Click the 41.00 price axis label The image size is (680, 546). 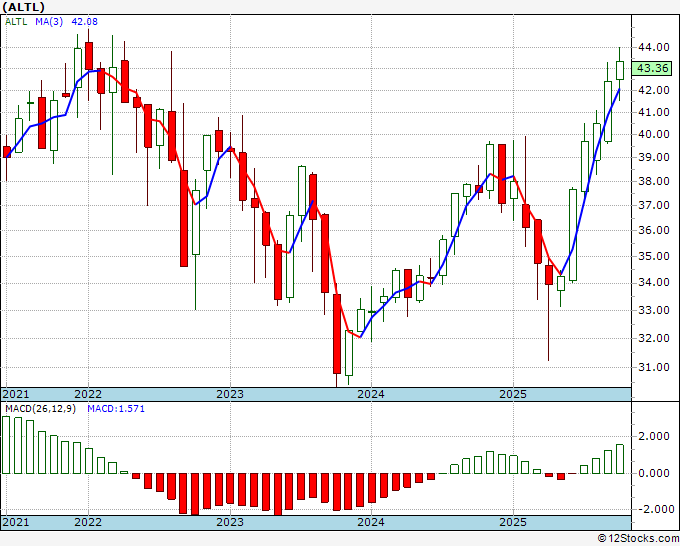click(653, 112)
